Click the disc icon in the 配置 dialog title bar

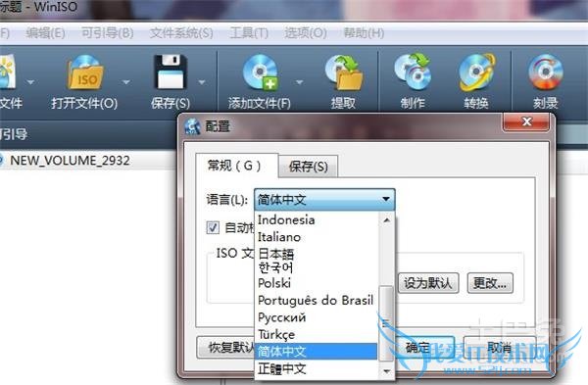pos(192,126)
